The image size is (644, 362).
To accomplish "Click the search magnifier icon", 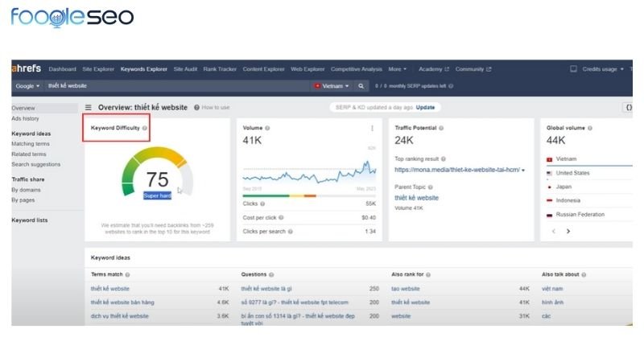I will tap(361, 86).
